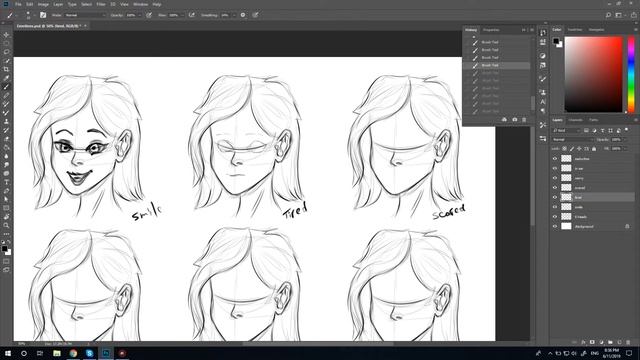This screenshot has height=360, width=640.
Task: Select the Horizontal Type tool
Action: 6,182
